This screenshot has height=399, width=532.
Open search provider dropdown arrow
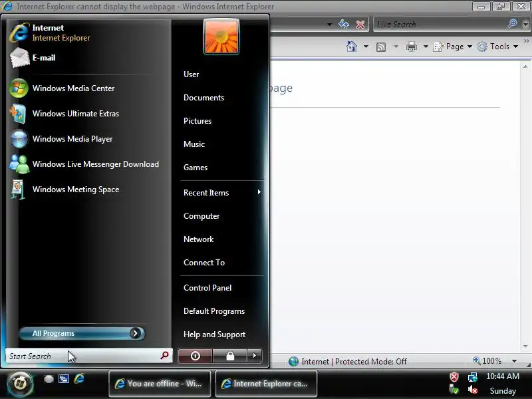[525, 25]
